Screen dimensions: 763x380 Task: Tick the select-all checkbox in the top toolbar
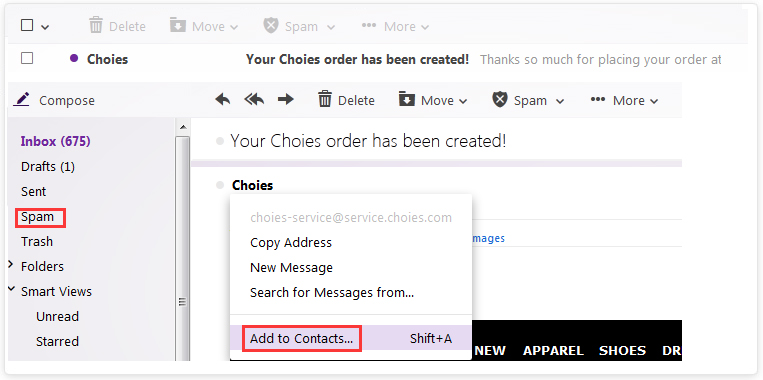click(x=27, y=25)
